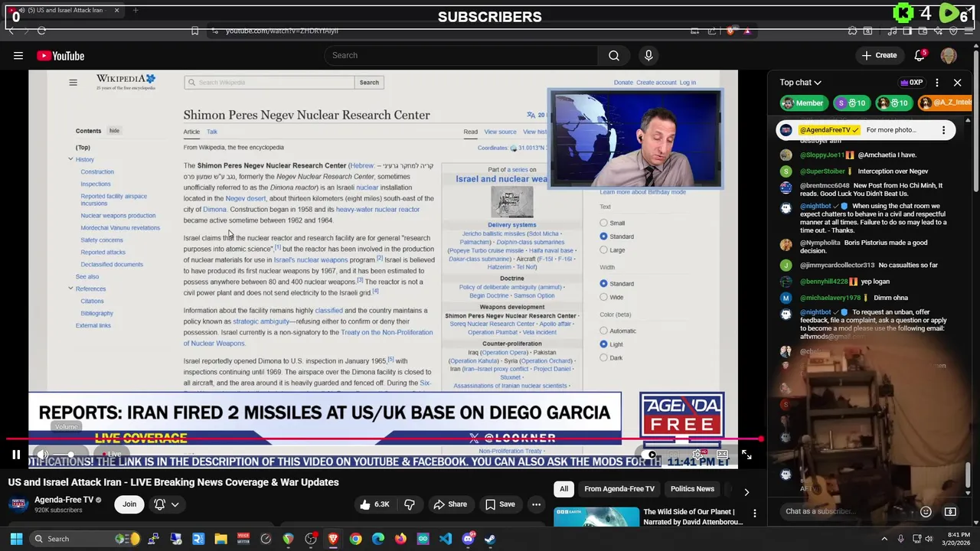The image size is (980, 551).
Task: Select Automatic color radio in Wikipedia panel
Action: pos(603,331)
